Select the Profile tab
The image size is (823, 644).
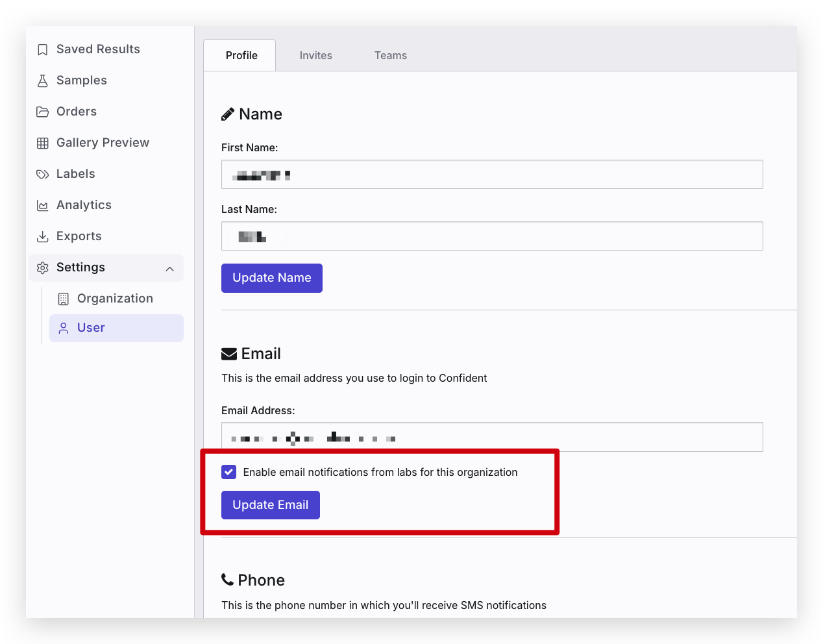click(x=241, y=56)
